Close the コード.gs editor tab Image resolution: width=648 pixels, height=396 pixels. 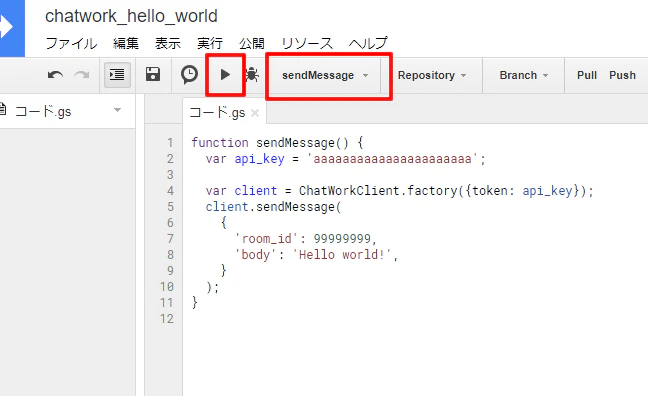pyautogui.click(x=255, y=113)
